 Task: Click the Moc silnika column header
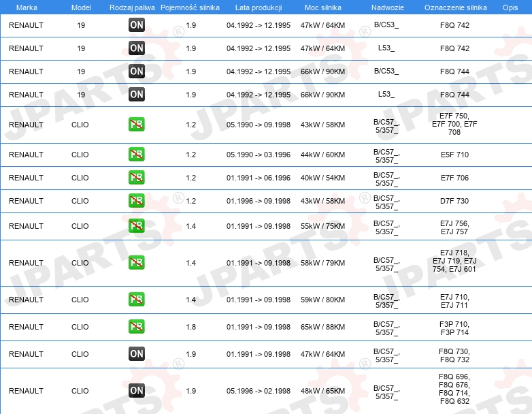coord(323,7)
